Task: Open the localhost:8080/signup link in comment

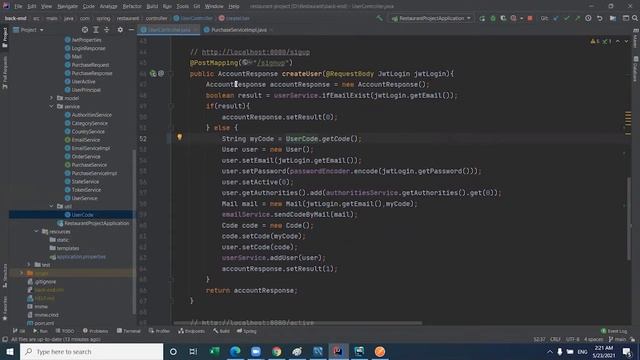Action: pos(256,52)
